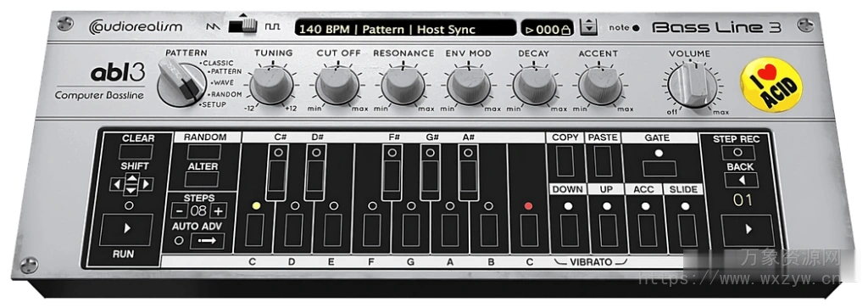The width and height of the screenshot is (868, 308).
Task: Click the BACK step arrow button
Action: click(741, 180)
